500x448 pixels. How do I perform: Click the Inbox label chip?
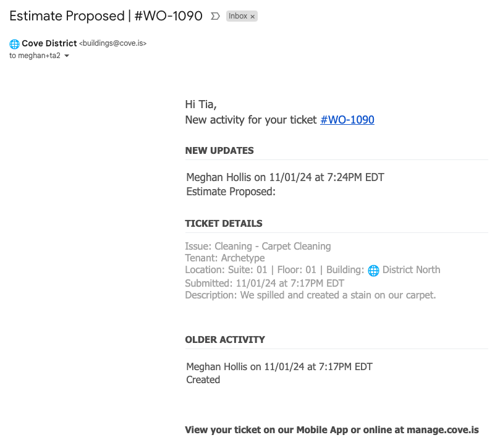pyautogui.click(x=238, y=17)
